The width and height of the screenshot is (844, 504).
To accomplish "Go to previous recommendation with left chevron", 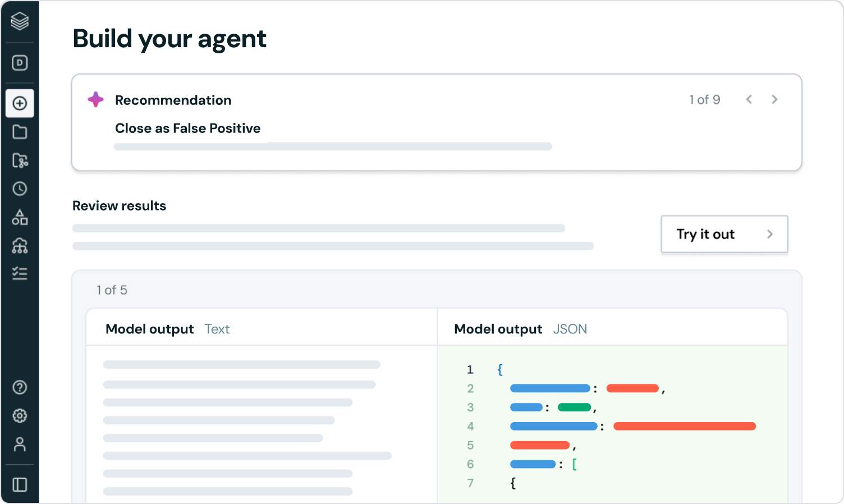I will pyautogui.click(x=749, y=99).
